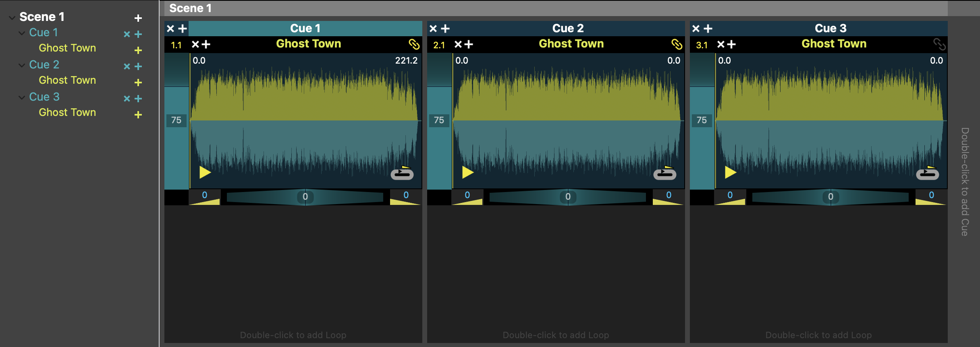
Task: Remove track 1.1 Ghost Town
Action: point(195,44)
